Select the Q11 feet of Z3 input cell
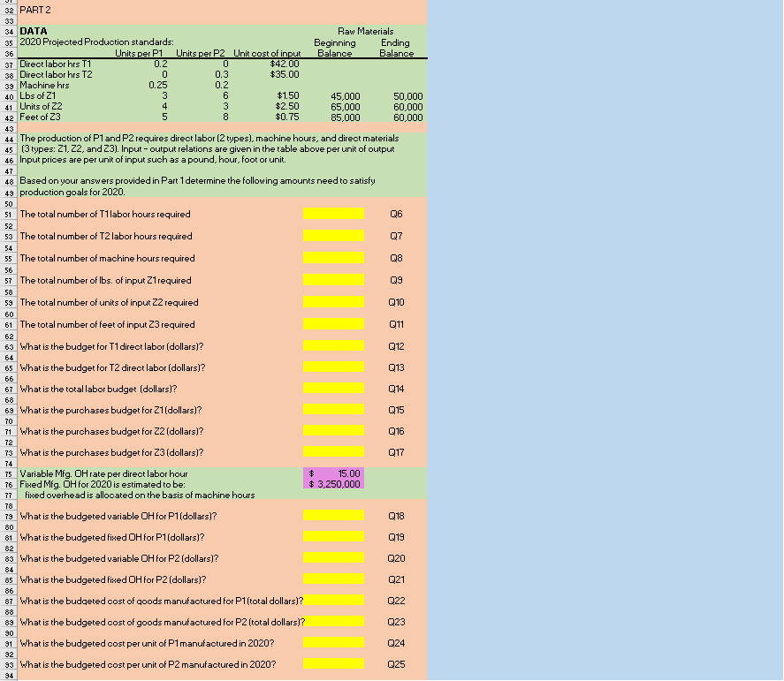Image resolution: width=784 pixels, height=681 pixels. (x=334, y=324)
